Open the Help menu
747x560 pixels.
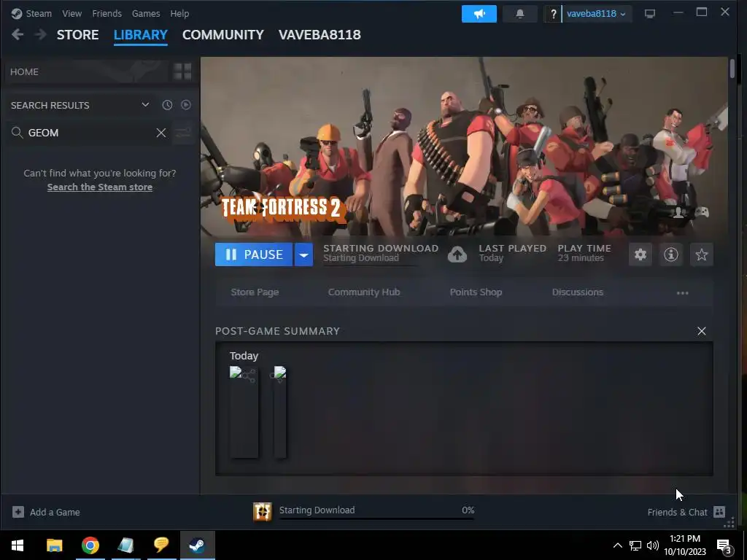coord(179,13)
